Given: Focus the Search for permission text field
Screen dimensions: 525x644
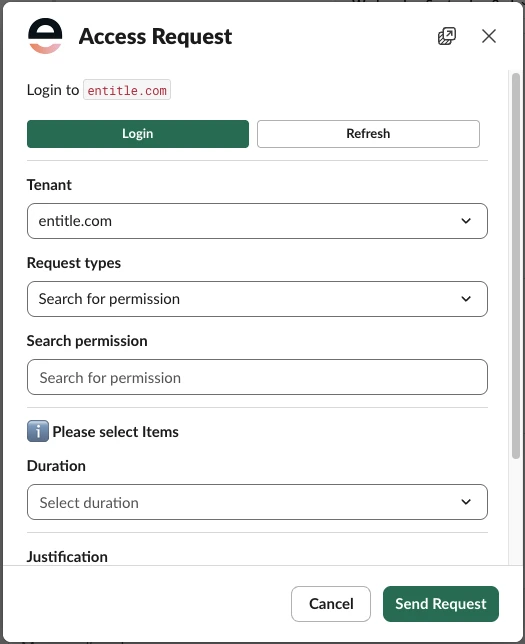Looking at the screenshot, I should point(258,377).
